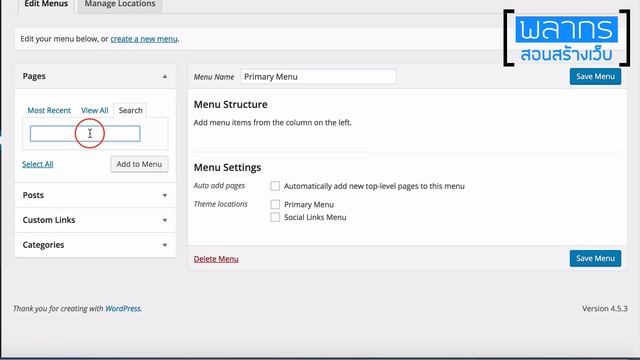640x360 pixels.
Task: Click the Select All link
Action: 38,164
